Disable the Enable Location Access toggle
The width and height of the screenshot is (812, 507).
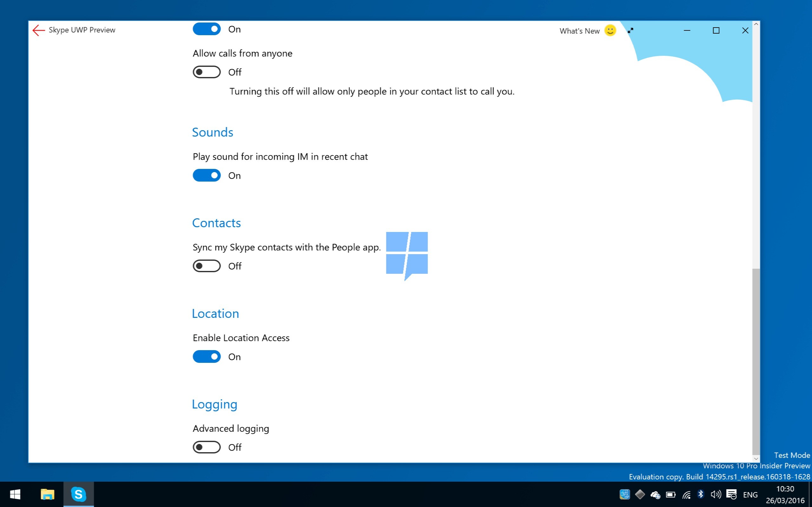[206, 356]
